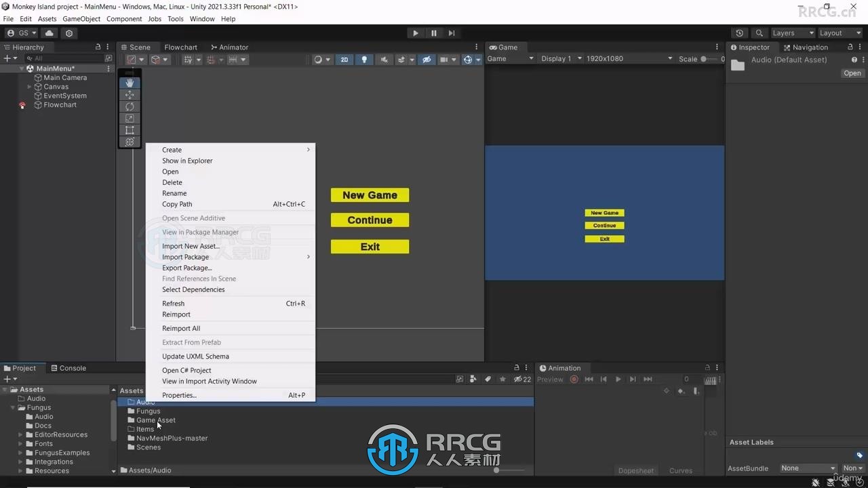
Task: Open the GameObject menu
Action: coord(81,19)
